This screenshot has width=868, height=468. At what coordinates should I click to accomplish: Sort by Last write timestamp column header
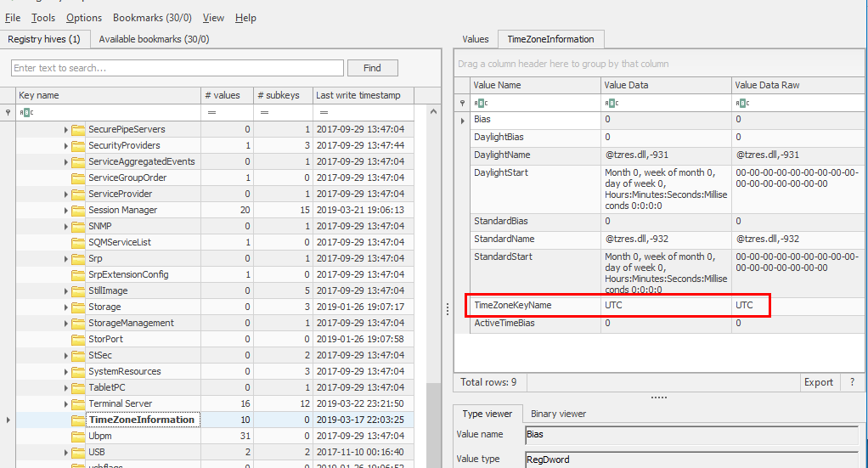[358, 95]
